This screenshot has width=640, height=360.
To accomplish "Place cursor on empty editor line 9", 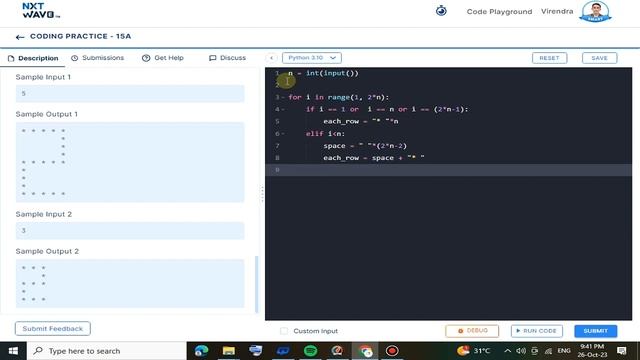I will tap(448, 170).
